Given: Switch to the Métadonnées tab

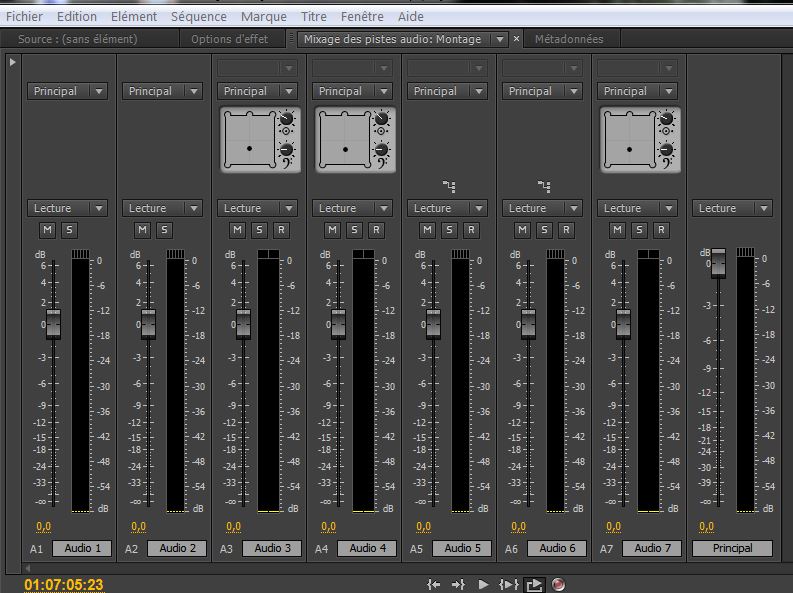Looking at the screenshot, I should tap(568, 39).
